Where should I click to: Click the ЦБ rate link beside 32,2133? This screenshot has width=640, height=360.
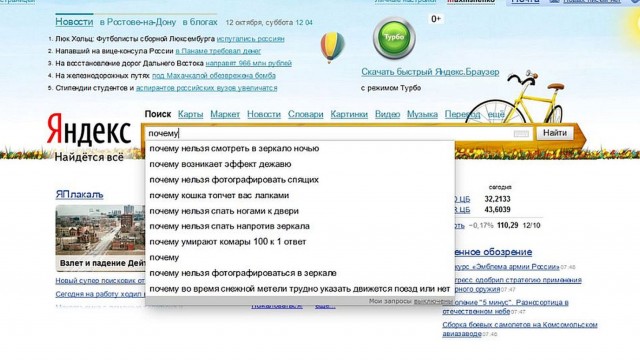coord(462,199)
